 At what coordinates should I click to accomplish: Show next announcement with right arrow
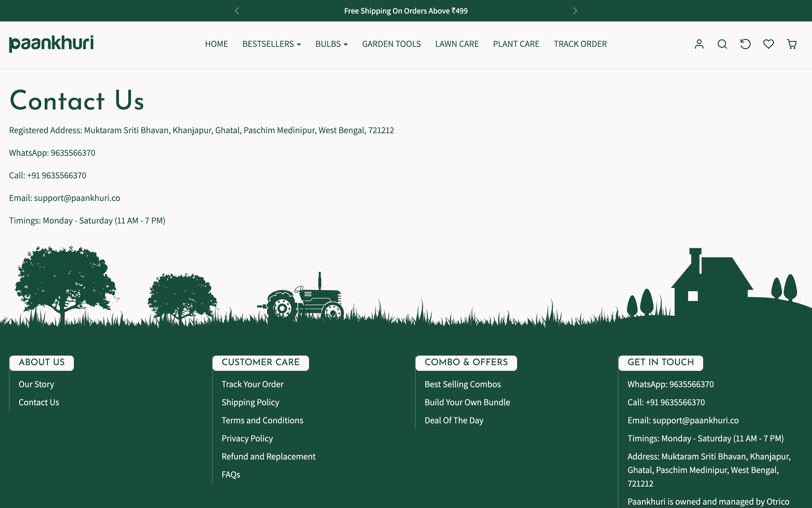[x=575, y=11]
